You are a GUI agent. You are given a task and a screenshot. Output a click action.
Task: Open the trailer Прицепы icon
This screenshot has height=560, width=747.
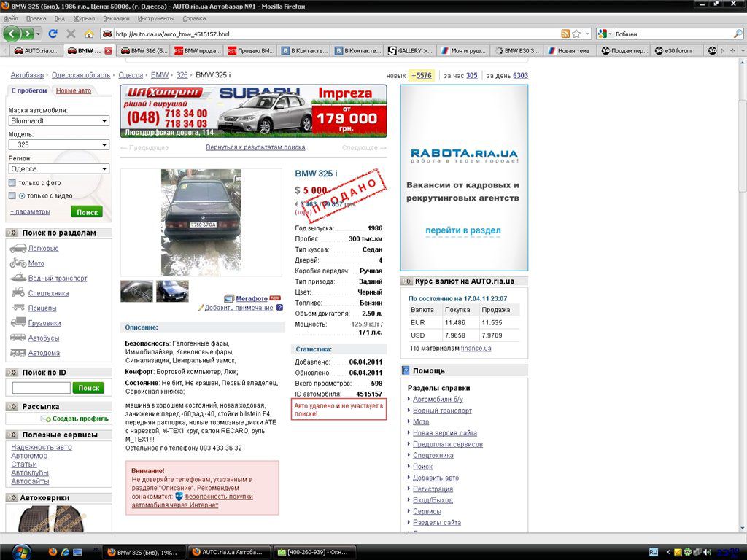(18, 308)
